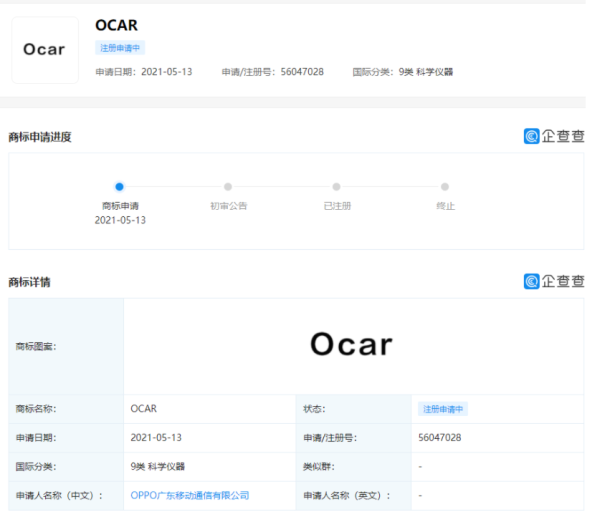Viewport: 600px width, 517px height.
Task: Click the OCAR trademark name table cell
Action: [144, 409]
